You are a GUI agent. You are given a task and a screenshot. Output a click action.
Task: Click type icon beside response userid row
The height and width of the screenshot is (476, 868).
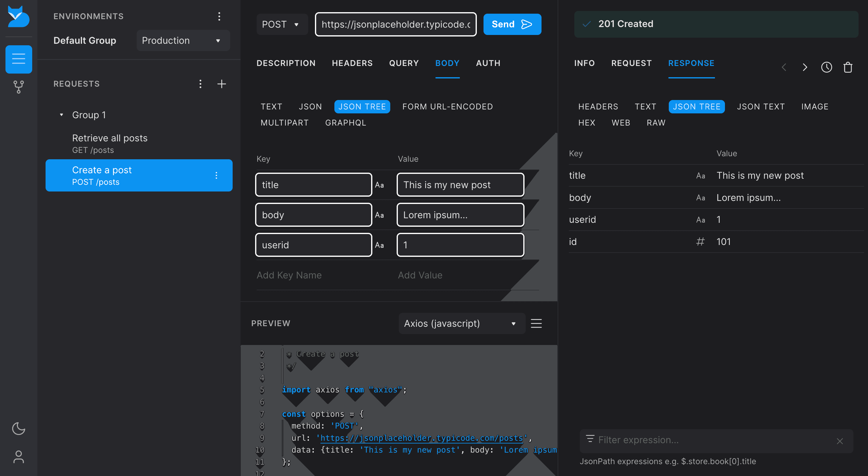[x=701, y=220]
